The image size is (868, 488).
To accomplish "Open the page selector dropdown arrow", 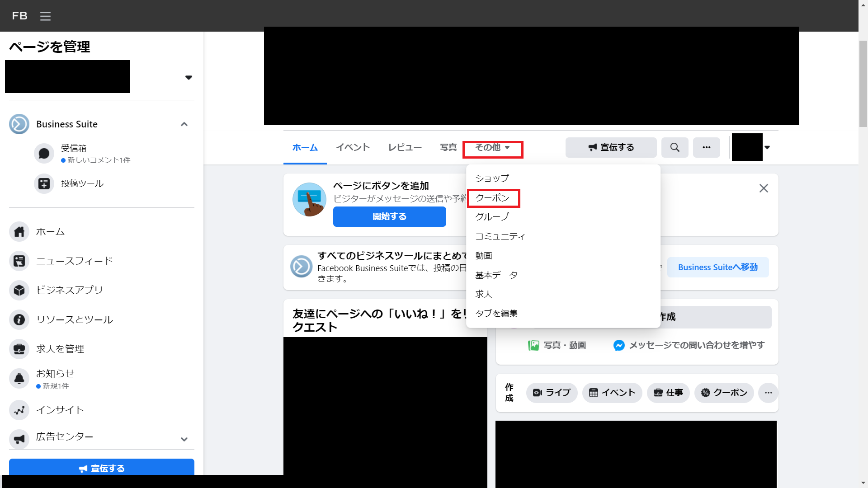I will 189,78.
